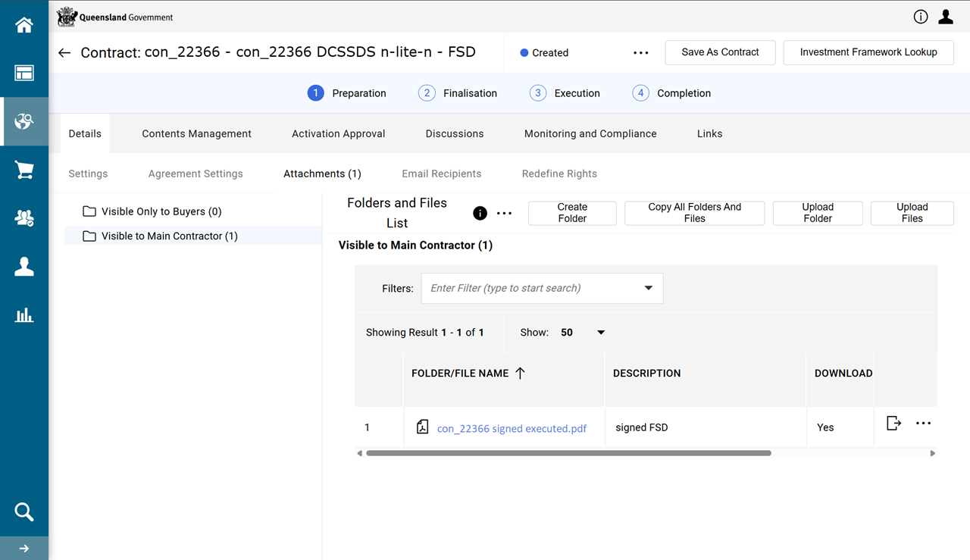Open the bar chart reports icon
This screenshot has height=560, width=970.
point(24,314)
